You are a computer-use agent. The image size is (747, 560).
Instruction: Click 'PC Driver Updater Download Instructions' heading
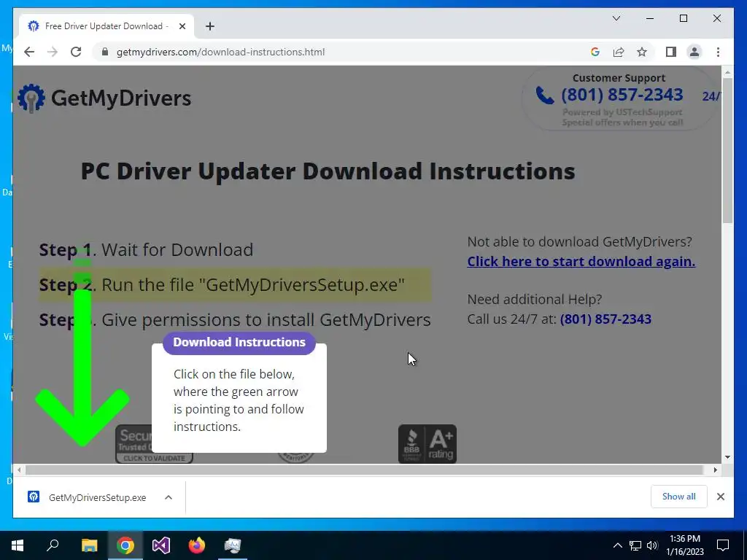328,171
